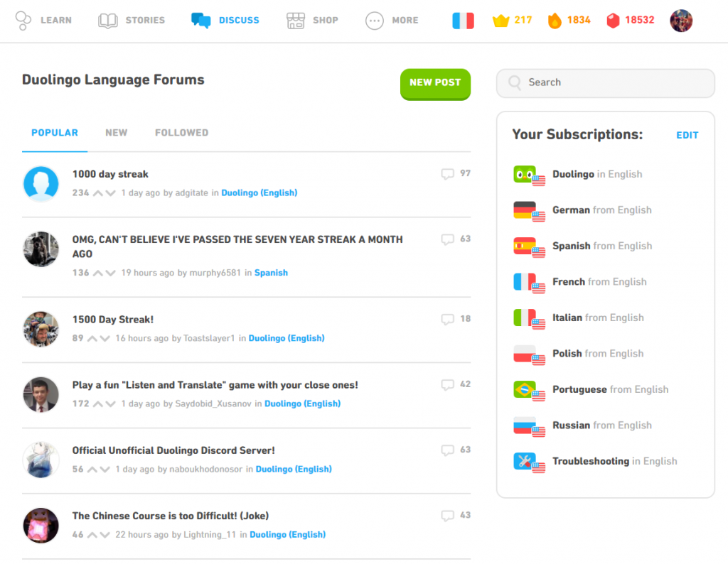Open the 'Listen and Translate' game post
Image resolution: width=728 pixels, height=564 pixels.
point(215,385)
